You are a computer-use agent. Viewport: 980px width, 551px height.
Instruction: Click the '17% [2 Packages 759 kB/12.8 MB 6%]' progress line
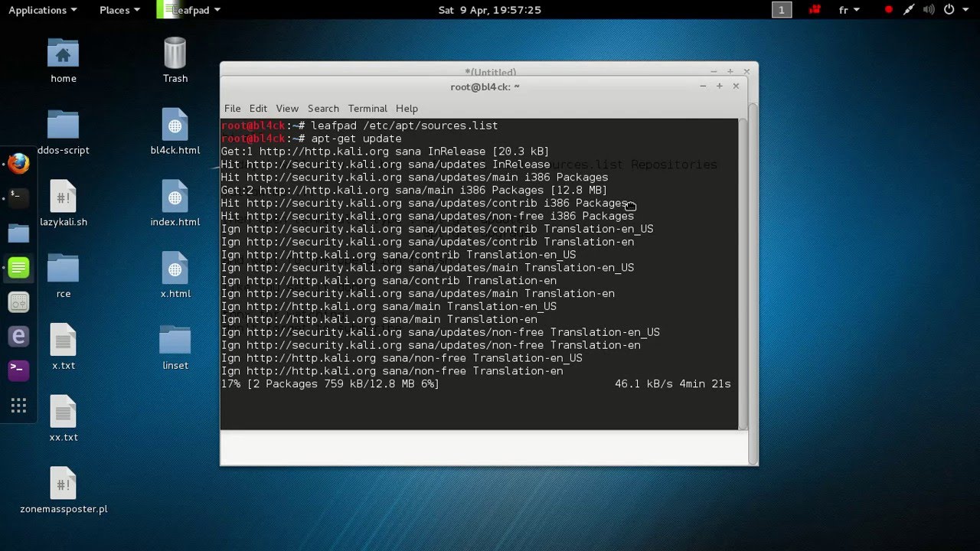330,384
